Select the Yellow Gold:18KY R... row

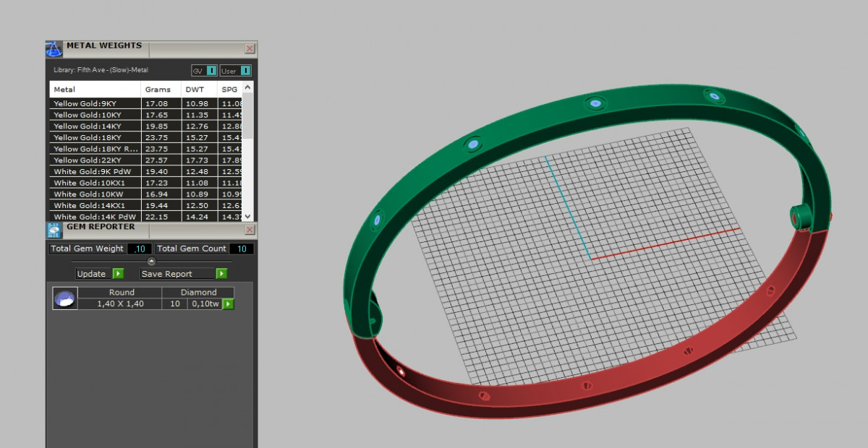pos(146,149)
